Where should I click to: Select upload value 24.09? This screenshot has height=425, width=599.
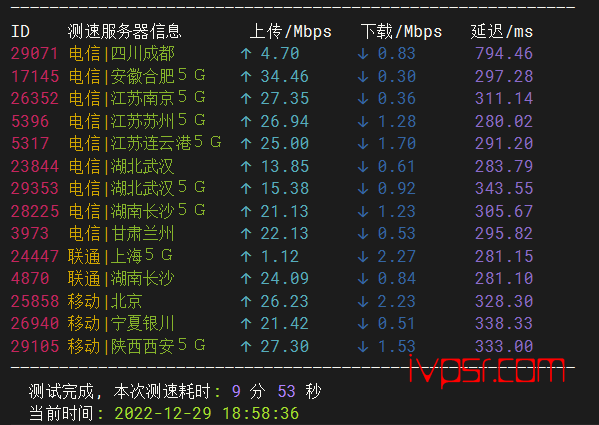pos(285,279)
